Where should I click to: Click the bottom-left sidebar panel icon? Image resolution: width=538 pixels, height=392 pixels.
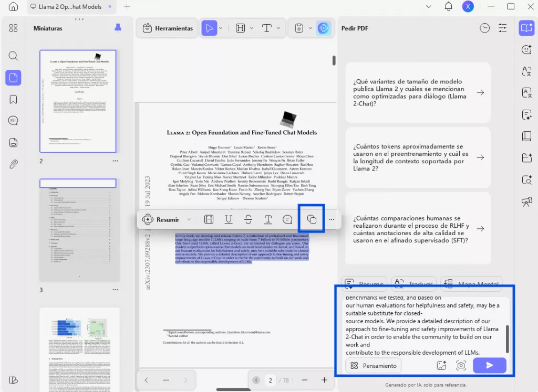click(x=13, y=379)
